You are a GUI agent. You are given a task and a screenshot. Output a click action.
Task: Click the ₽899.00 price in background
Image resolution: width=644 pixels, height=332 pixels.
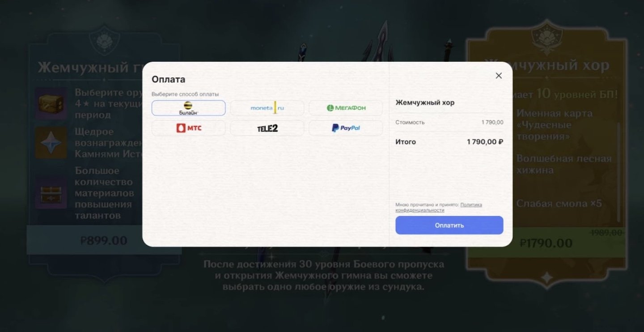pyautogui.click(x=104, y=241)
